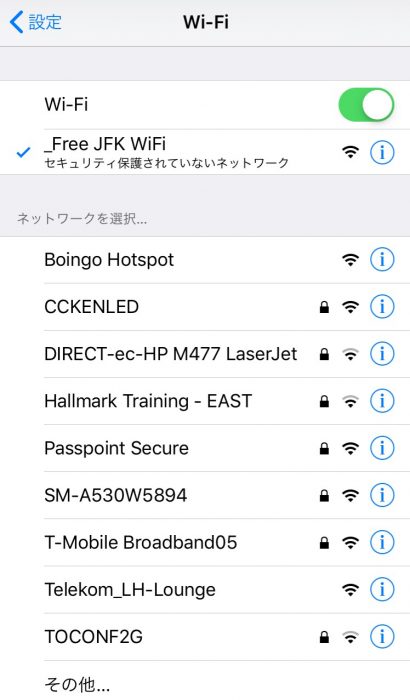View info for Hallmark Training - EAST

click(382, 401)
